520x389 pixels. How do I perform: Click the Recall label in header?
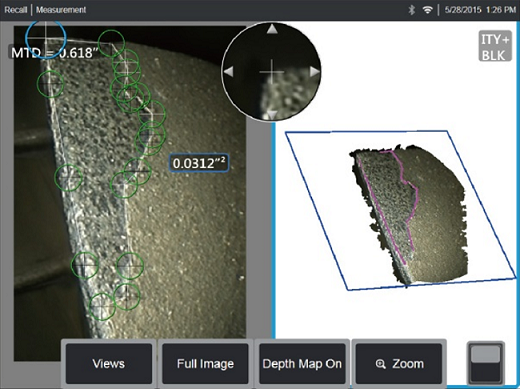coord(15,10)
